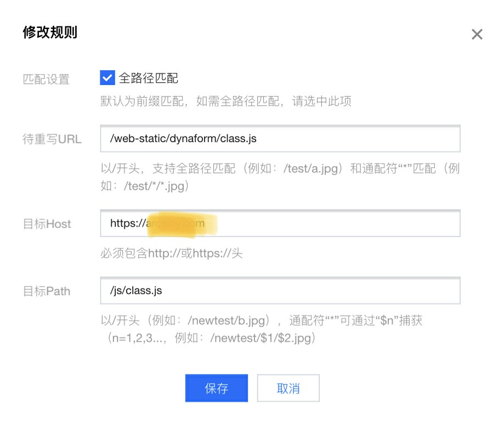Click the 待重写URL field label

52,139
